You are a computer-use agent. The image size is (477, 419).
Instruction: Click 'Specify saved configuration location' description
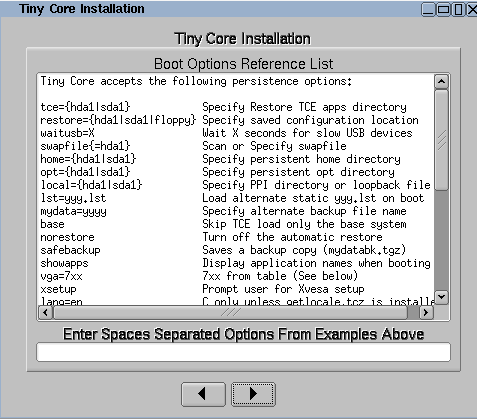click(x=310, y=120)
